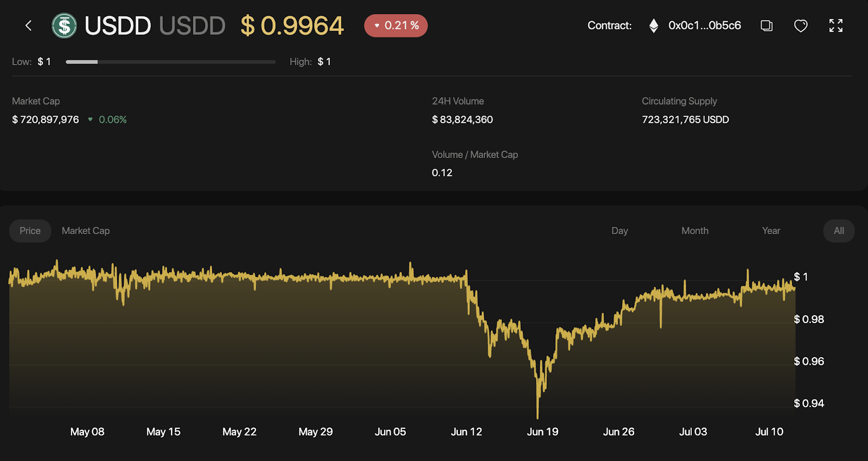Click the May 22 date label
This screenshot has width=868, height=461.
coord(239,432)
